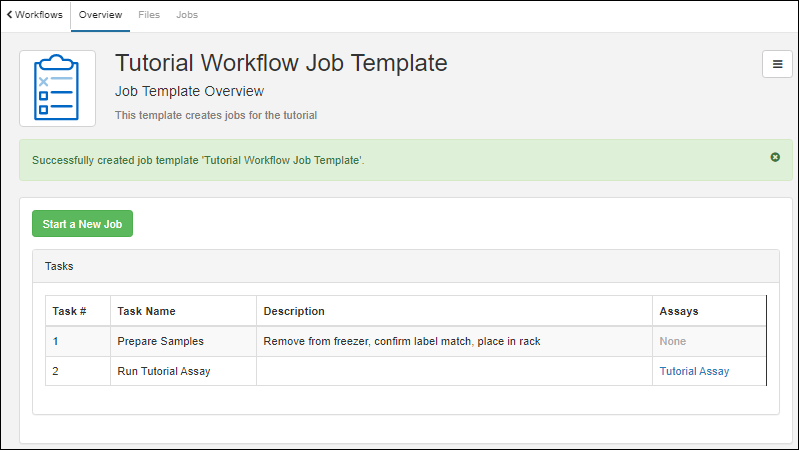The height and width of the screenshot is (450, 799).
Task: Dismiss the green success message
Action: (x=775, y=157)
